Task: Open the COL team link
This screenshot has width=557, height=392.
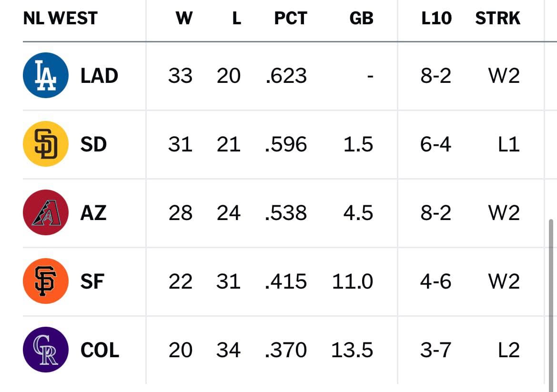Action: (x=100, y=350)
